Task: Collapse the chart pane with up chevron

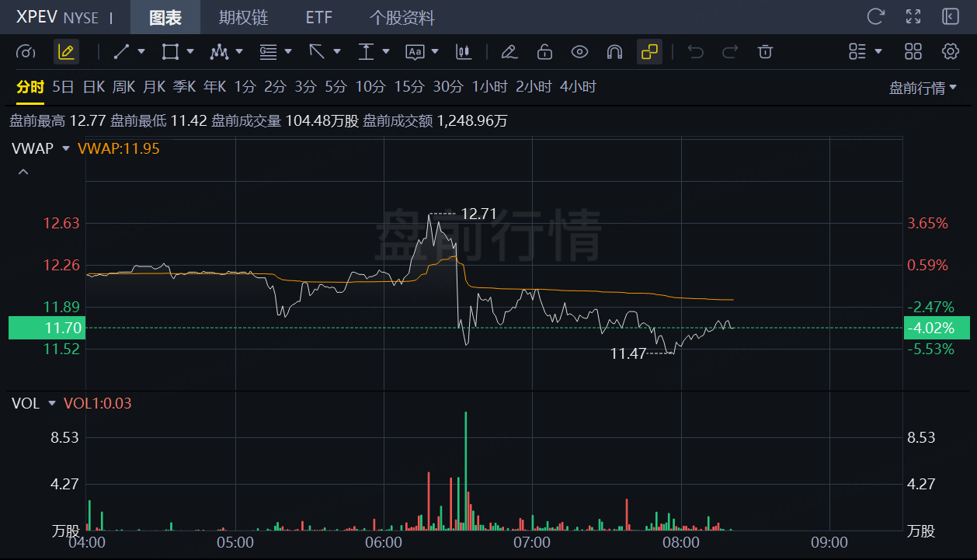Action: coord(23,172)
